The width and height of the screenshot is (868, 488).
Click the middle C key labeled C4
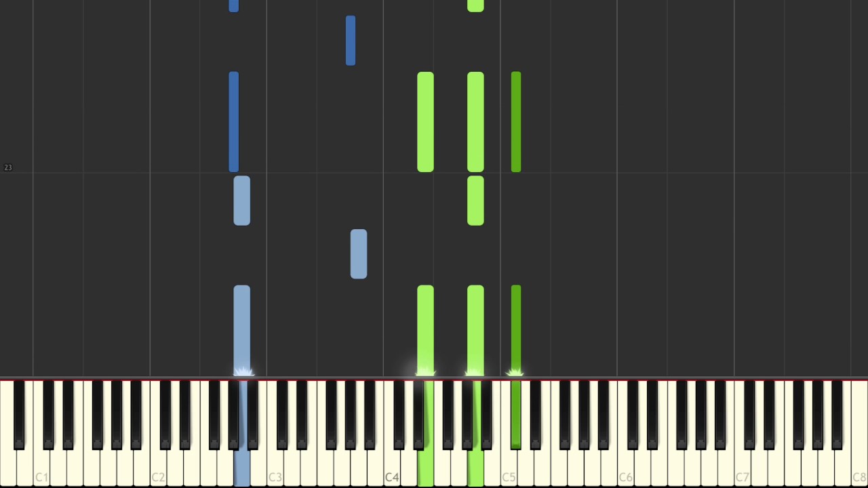coord(392,468)
